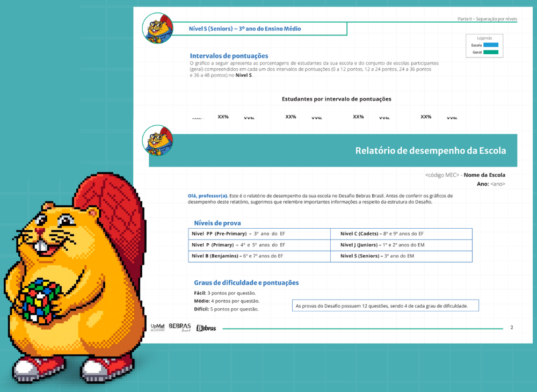Click the large pixel-art beaver mascot
Image resolution: width=537 pixels, height=392 pixels.
(75, 277)
